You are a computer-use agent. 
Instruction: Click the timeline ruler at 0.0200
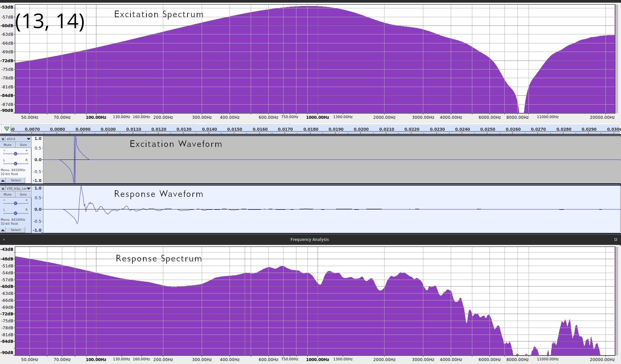coord(361,129)
